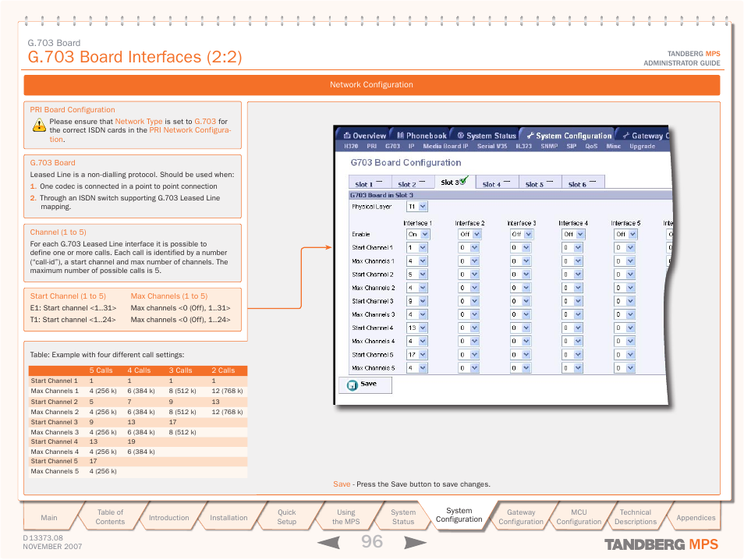Follow the orange G.703 link
Image resolution: width=744 pixels, height=560 pixels.
coord(205,122)
